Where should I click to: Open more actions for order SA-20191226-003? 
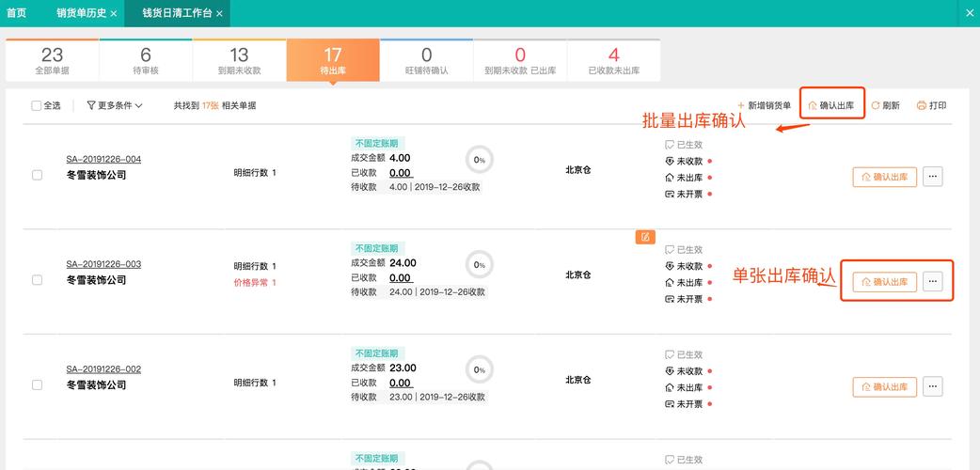[932, 282]
